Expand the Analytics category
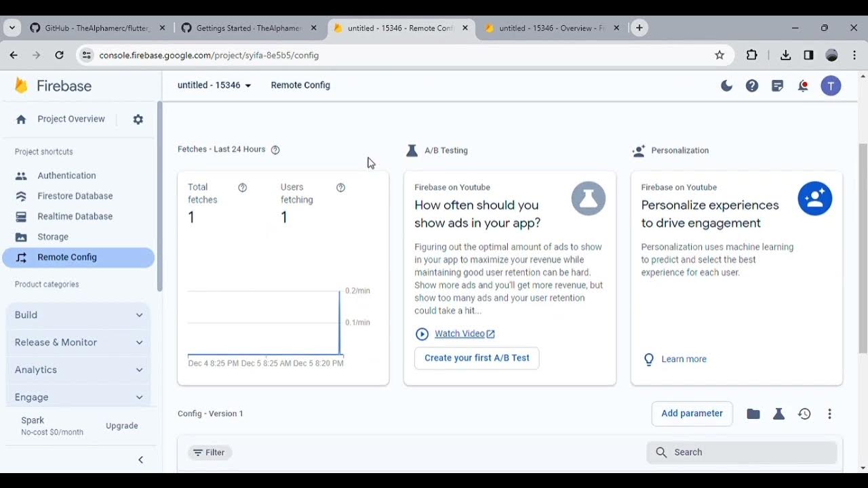 coord(79,370)
